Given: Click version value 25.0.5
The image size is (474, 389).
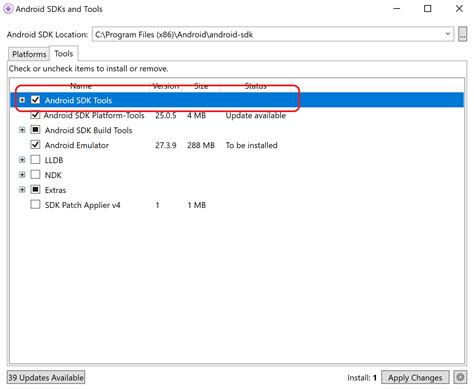Looking at the screenshot, I should [166, 115].
